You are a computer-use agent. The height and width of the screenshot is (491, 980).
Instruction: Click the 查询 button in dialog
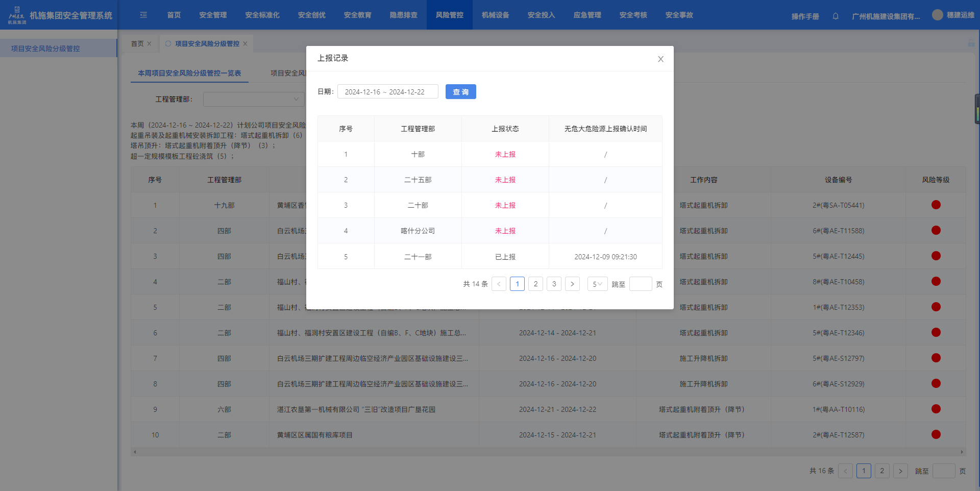click(x=460, y=92)
